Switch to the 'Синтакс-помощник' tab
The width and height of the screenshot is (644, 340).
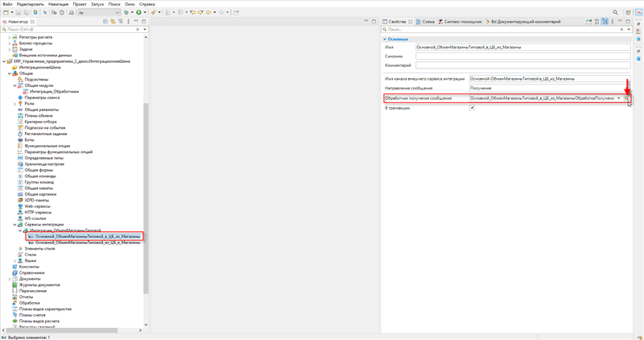460,22
